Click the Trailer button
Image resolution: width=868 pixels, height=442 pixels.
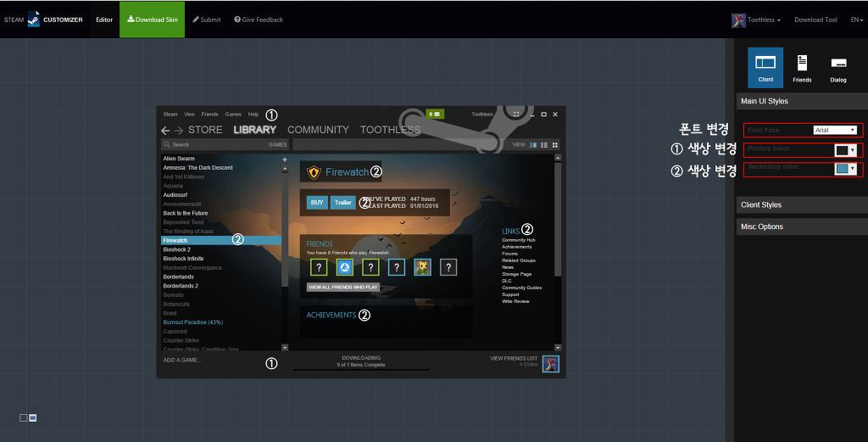pos(343,203)
